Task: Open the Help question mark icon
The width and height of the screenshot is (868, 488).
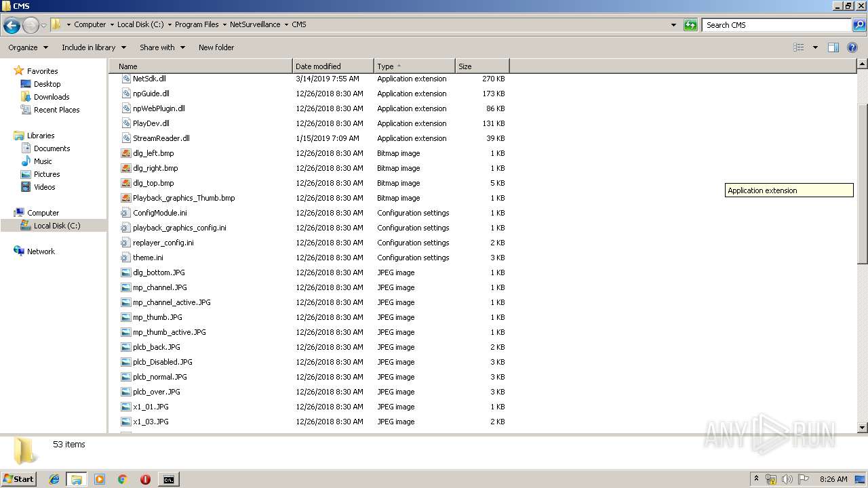Action: coord(853,47)
